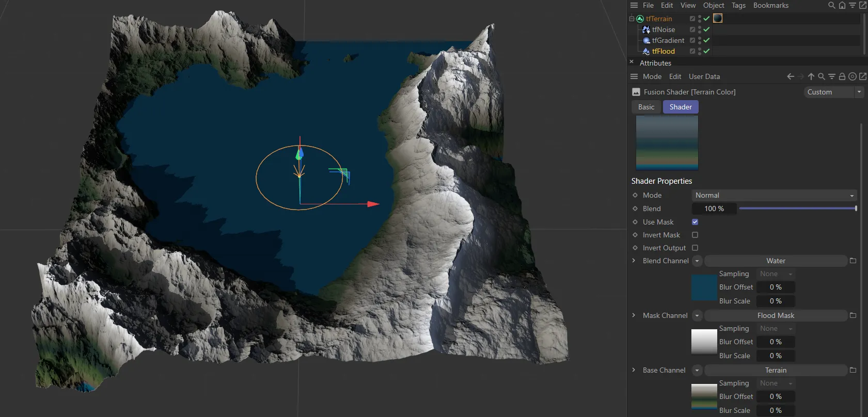This screenshot has width=868, height=417.
Task: Click the Blend percentage slider
Action: tap(797, 208)
